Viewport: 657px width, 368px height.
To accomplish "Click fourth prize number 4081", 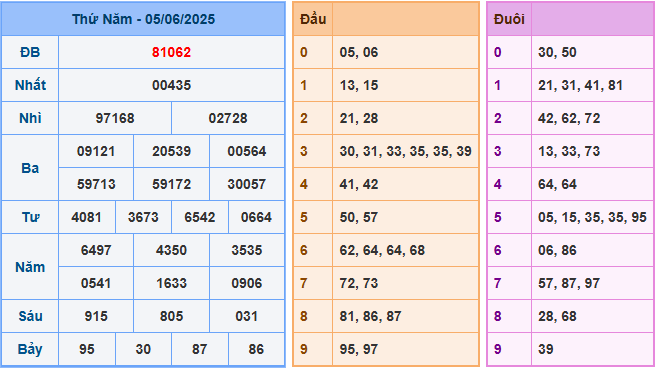I will [86, 217].
